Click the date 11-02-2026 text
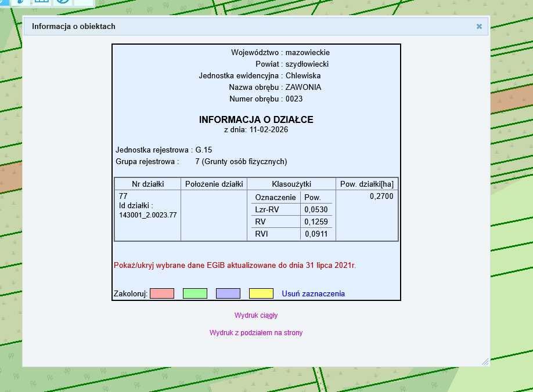Viewport: 533px width, 392px height. click(x=269, y=130)
